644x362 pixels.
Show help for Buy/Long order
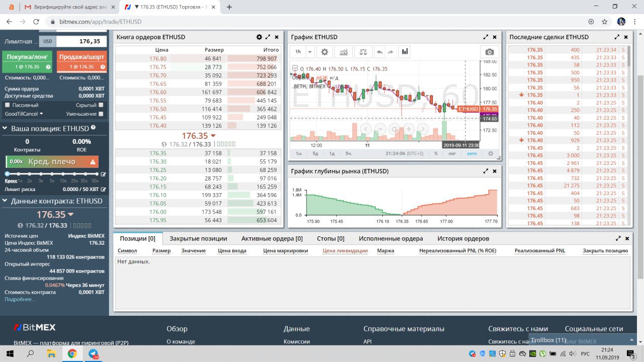point(48,67)
